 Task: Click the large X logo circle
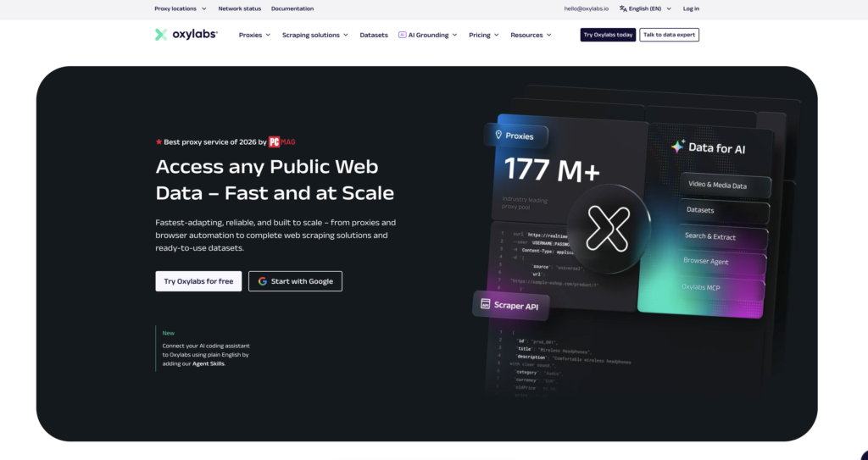coord(609,229)
